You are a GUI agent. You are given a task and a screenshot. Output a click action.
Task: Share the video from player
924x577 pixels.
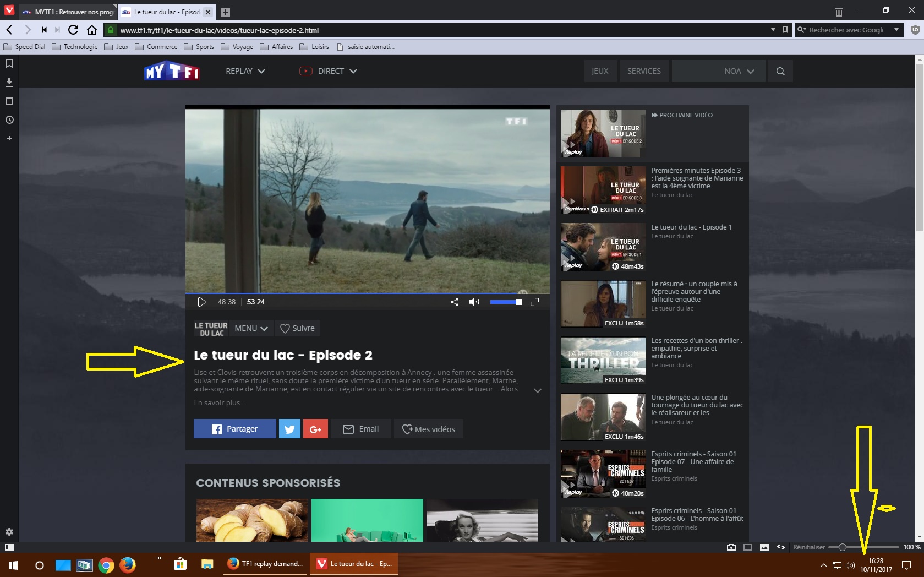[455, 302]
